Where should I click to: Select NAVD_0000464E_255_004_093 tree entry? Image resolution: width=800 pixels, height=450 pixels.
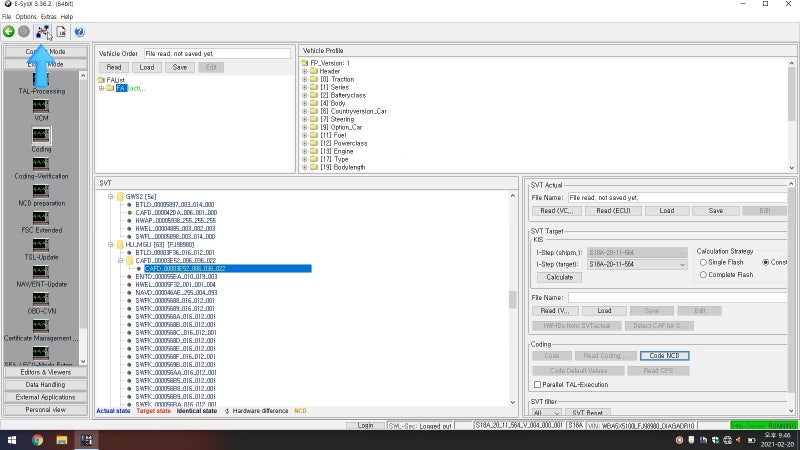(x=176, y=293)
